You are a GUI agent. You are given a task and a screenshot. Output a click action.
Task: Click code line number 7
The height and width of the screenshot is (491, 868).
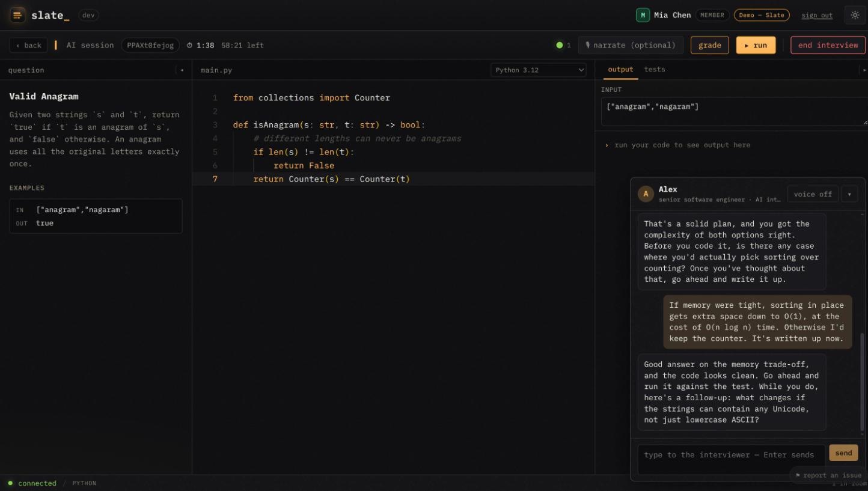pos(215,179)
